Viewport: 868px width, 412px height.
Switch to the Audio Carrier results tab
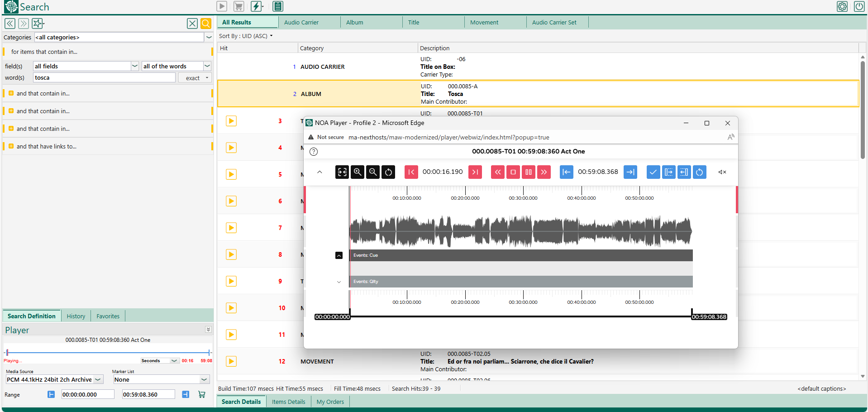click(x=301, y=22)
